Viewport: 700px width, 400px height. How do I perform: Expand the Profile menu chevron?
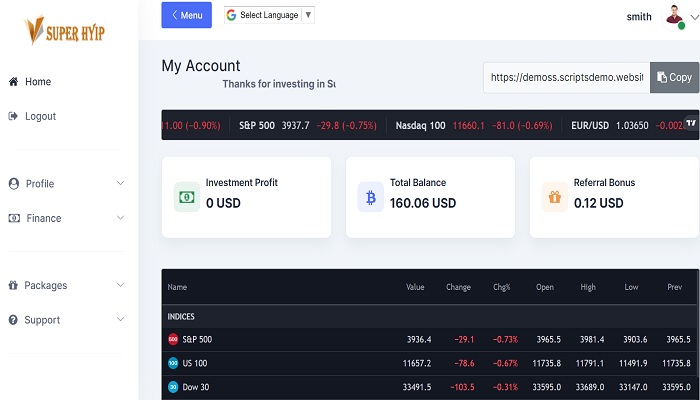point(120,183)
